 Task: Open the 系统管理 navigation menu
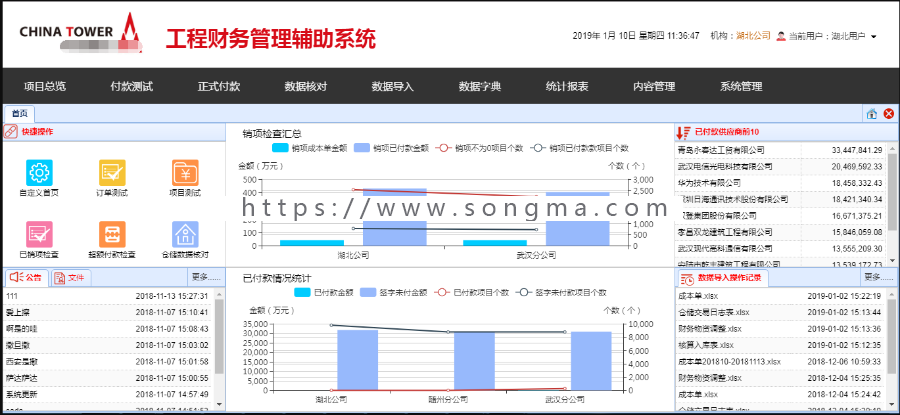pyautogui.click(x=741, y=87)
